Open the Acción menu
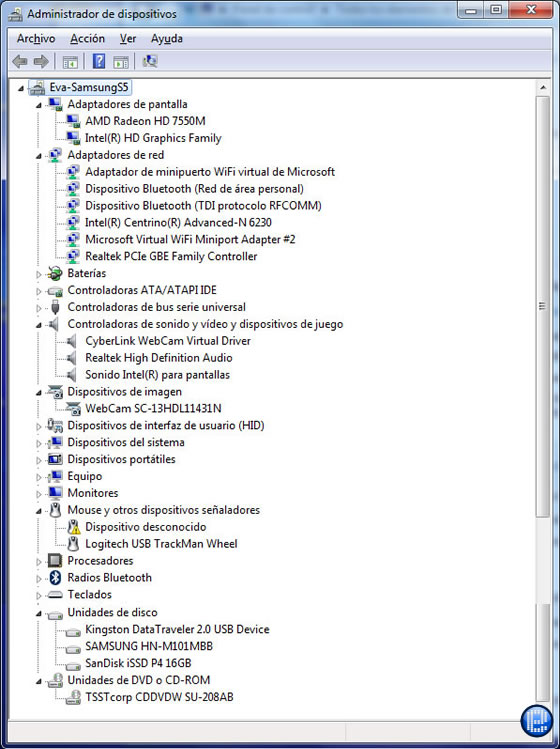Screen dimensions: 560x749 tap(87, 39)
